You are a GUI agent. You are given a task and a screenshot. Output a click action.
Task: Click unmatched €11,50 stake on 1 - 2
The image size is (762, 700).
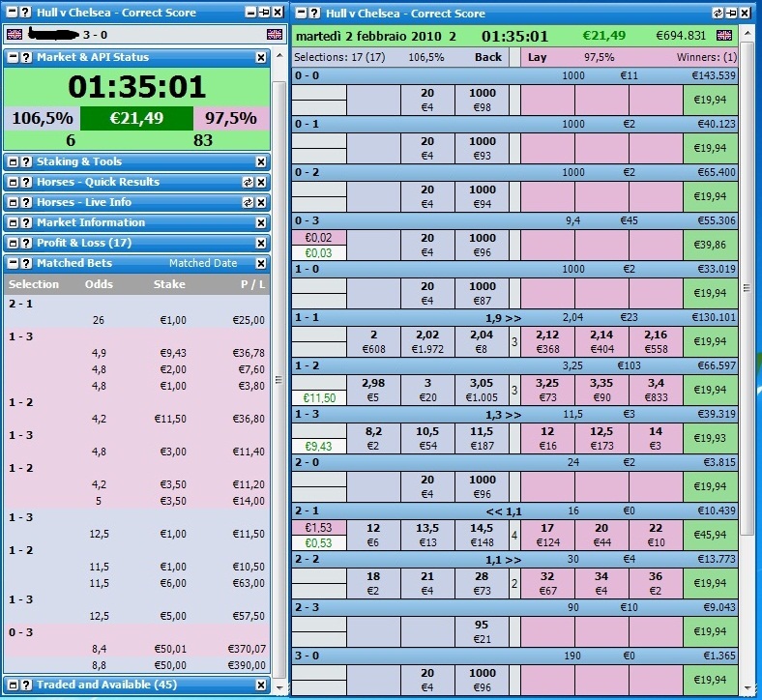pyautogui.click(x=319, y=397)
